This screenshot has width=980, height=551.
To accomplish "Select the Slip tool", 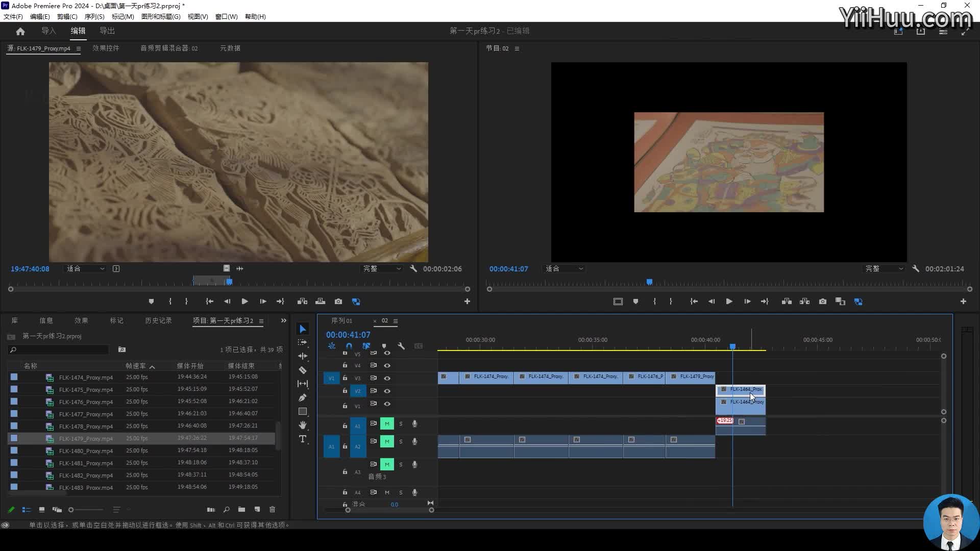I will pos(303,384).
